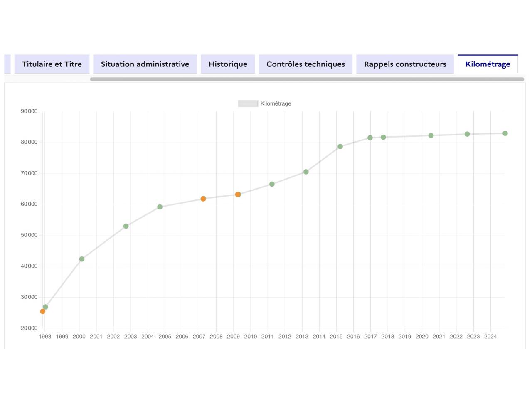Select the green point between 2004 and 2005
Screen dimensions: 532x399
pos(160,207)
